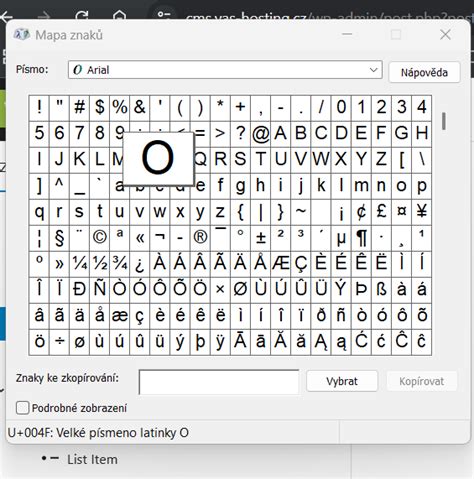Pick the plus-minus ± symbol
The width and height of the screenshot is (474, 479).
coord(261,238)
